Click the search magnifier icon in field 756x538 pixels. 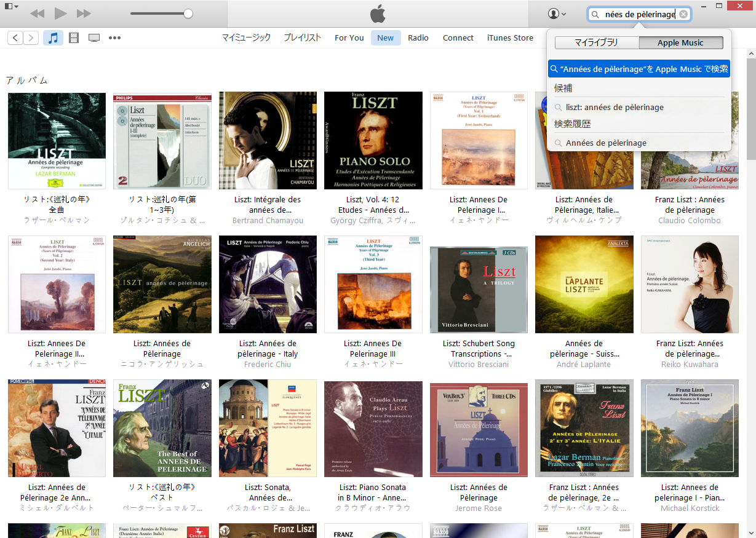pyautogui.click(x=595, y=14)
